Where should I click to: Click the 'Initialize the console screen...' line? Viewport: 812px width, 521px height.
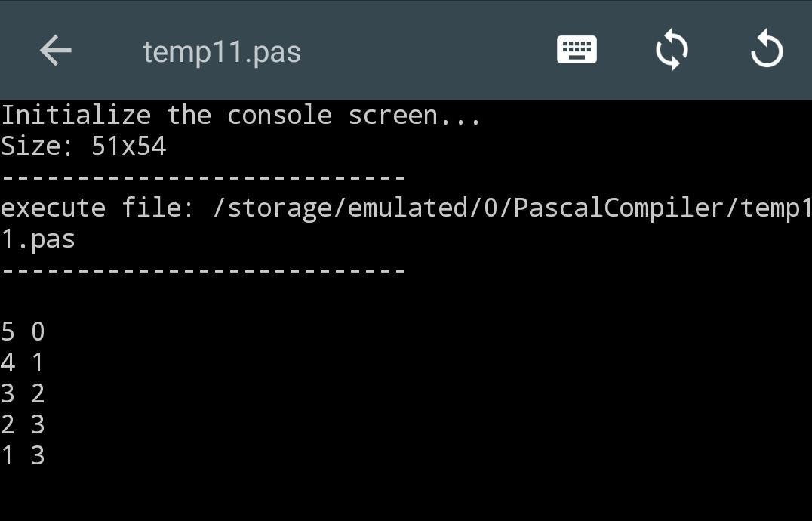point(241,116)
